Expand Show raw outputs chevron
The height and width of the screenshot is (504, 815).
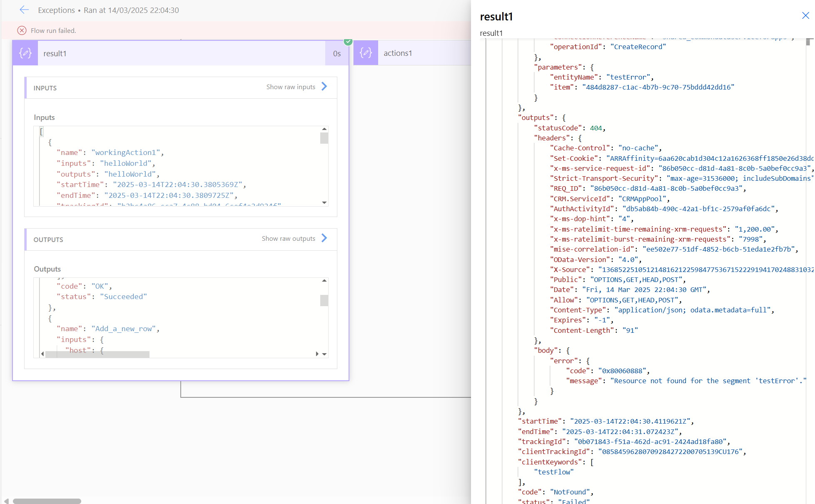tap(324, 238)
